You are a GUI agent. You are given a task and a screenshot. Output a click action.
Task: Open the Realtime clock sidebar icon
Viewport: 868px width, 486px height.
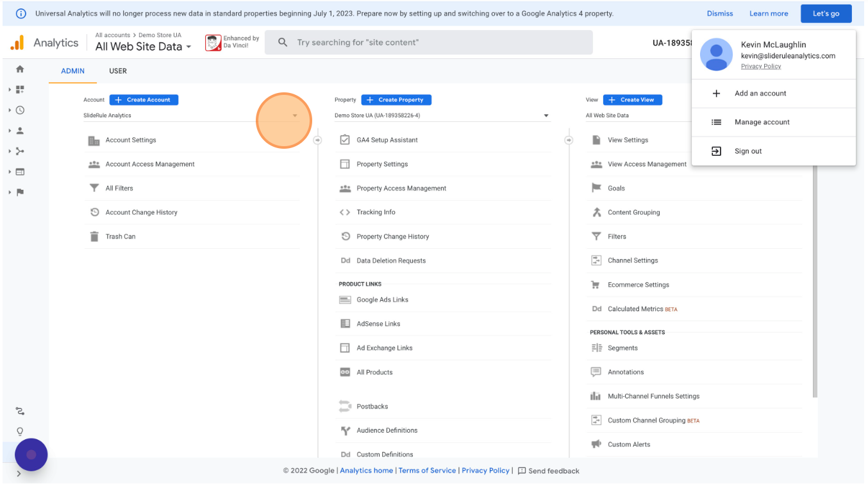[20, 110]
